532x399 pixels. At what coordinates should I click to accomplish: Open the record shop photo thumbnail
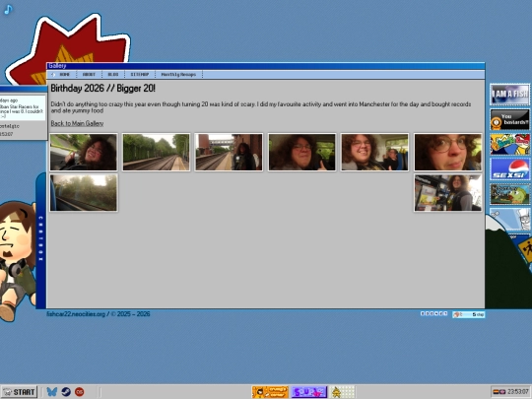[x=448, y=193]
